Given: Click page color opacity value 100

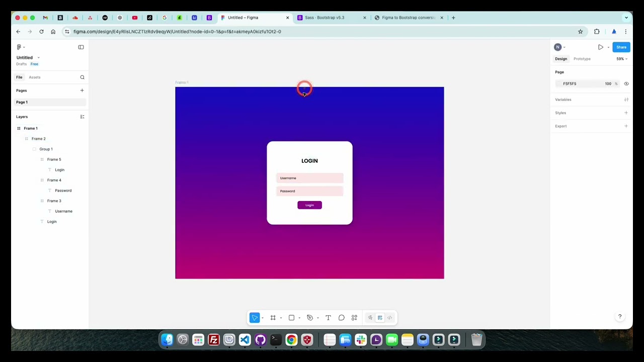Looking at the screenshot, I should (x=608, y=84).
